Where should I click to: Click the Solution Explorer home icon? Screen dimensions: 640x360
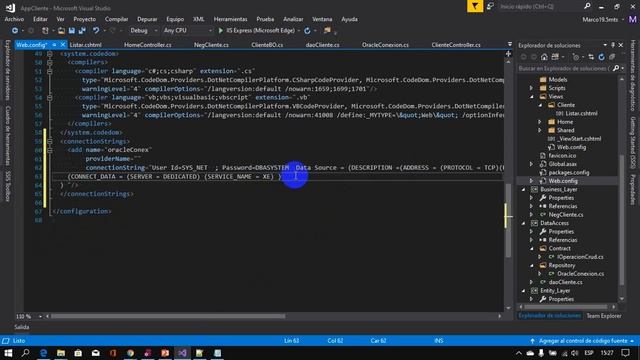click(x=544, y=57)
